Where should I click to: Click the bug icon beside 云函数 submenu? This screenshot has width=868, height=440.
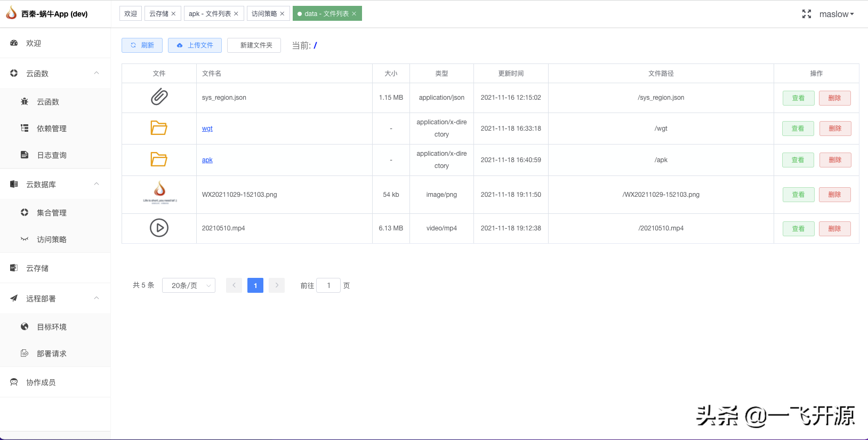click(25, 101)
